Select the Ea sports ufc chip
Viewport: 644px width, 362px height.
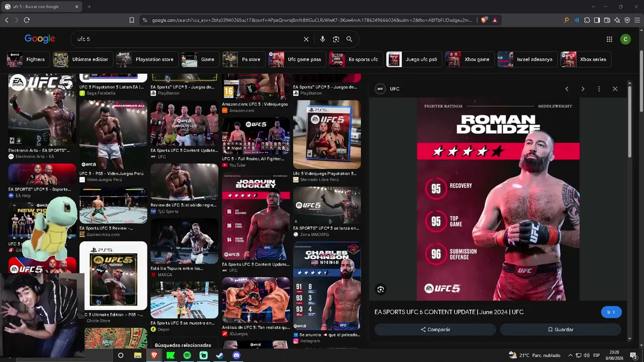(356, 59)
